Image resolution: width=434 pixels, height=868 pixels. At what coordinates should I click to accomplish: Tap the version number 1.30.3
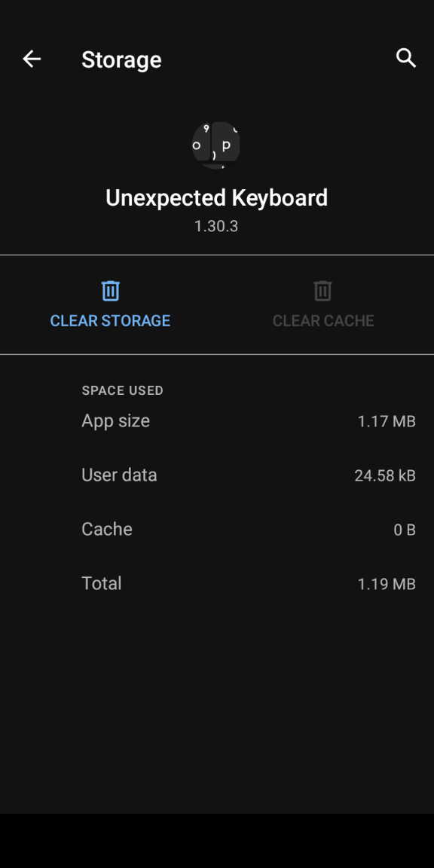tap(216, 226)
